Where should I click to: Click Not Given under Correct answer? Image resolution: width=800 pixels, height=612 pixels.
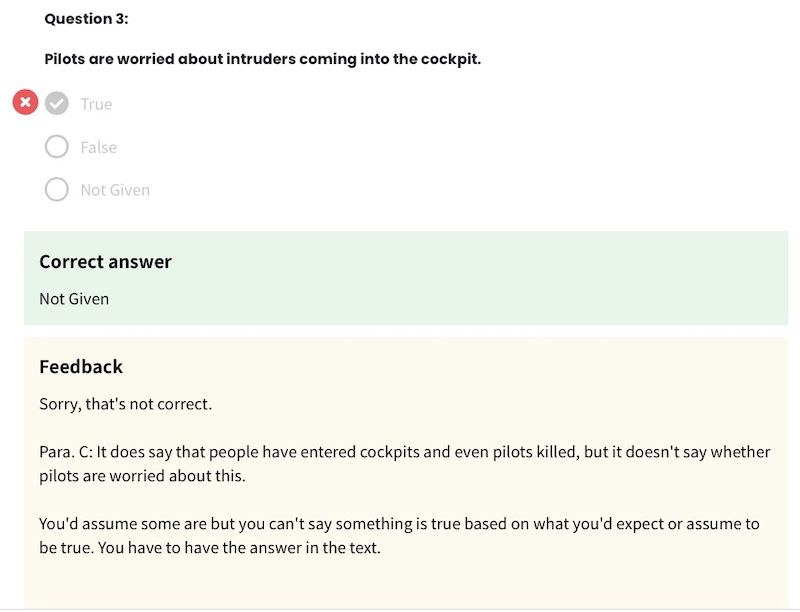tap(74, 299)
